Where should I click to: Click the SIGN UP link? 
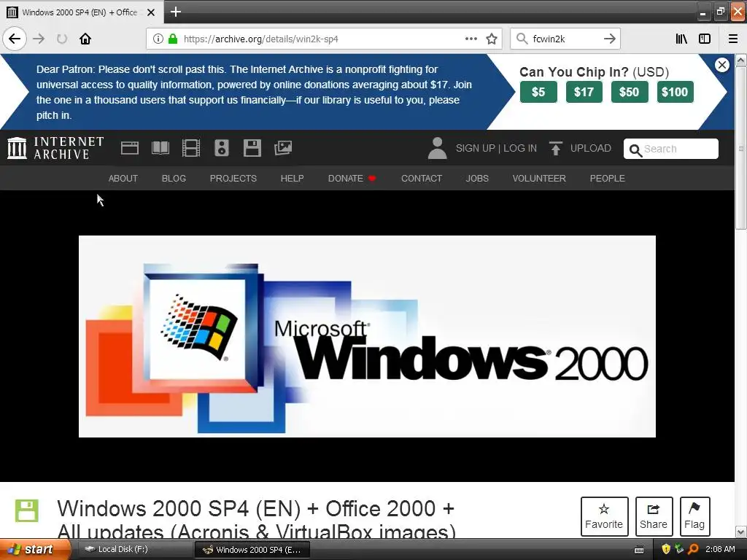[476, 149]
